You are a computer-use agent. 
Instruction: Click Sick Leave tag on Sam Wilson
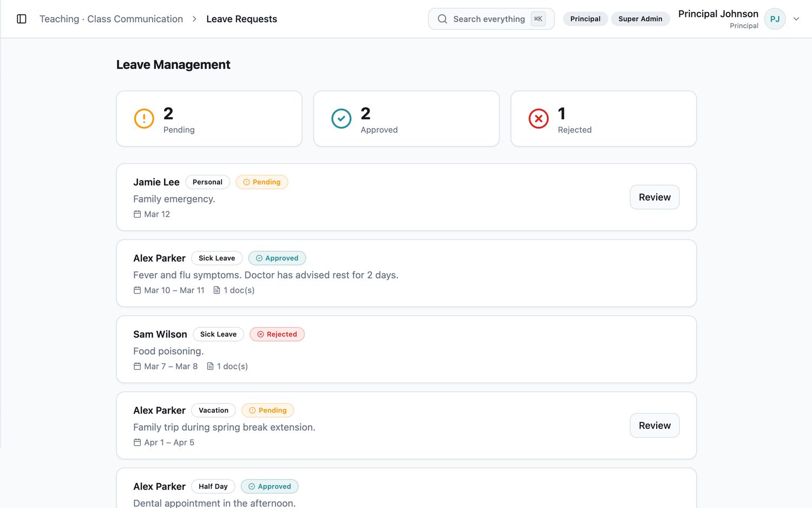pyautogui.click(x=218, y=334)
